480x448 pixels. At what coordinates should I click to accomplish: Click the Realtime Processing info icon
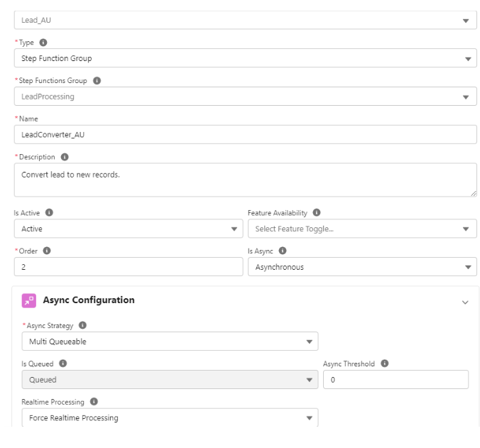[x=94, y=401]
